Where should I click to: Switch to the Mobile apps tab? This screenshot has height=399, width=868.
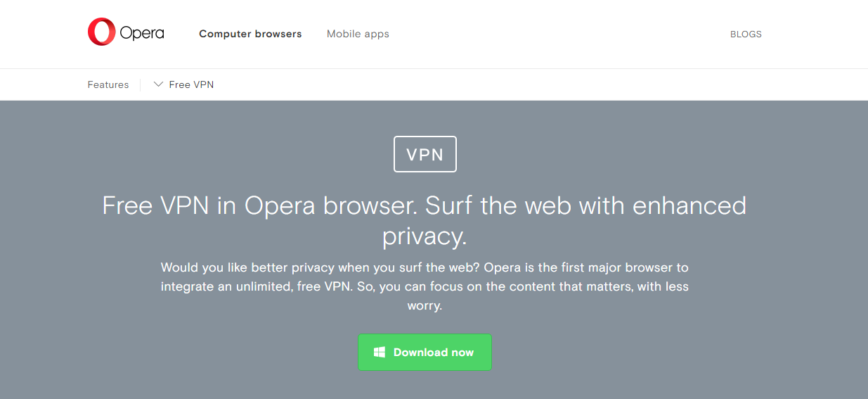(x=358, y=34)
